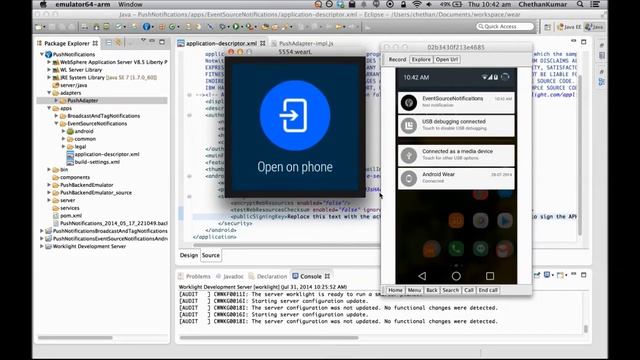640x360 pixels.
Task: Switch to the Java perspective
Action: pos(594,27)
